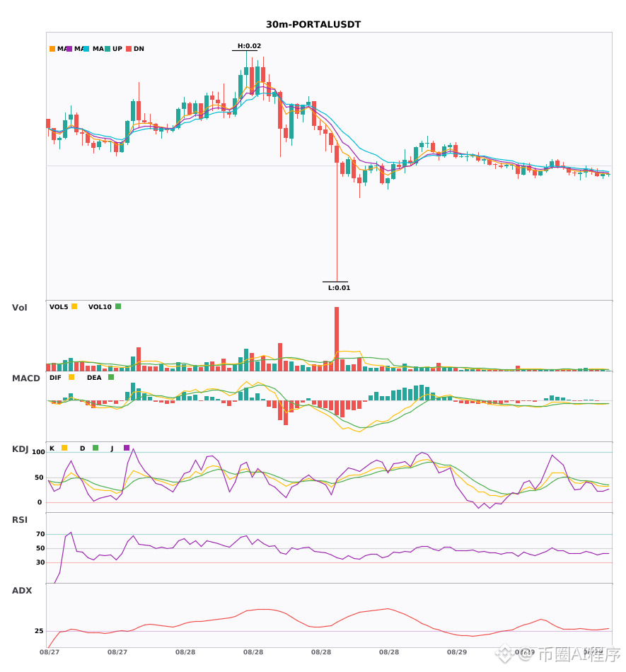This screenshot has height=672, width=626.
Task: Click the KDJ 100 axis value
Action: (38, 452)
